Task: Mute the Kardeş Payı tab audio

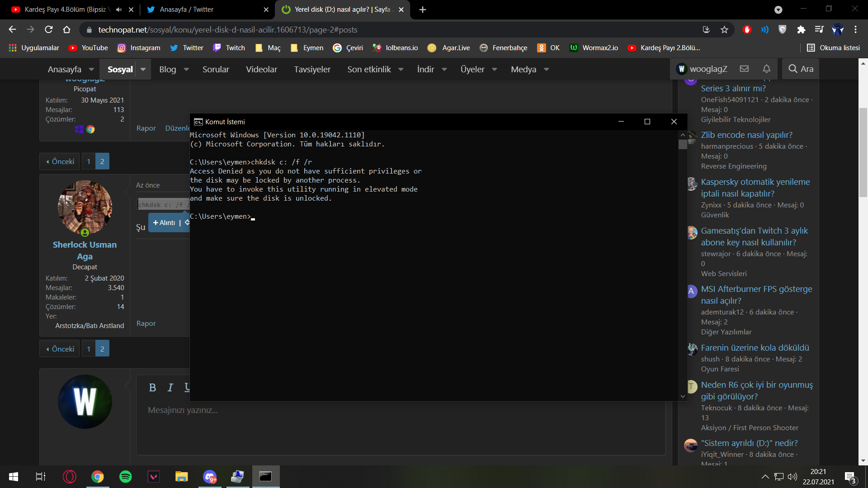Action: pos(119,9)
